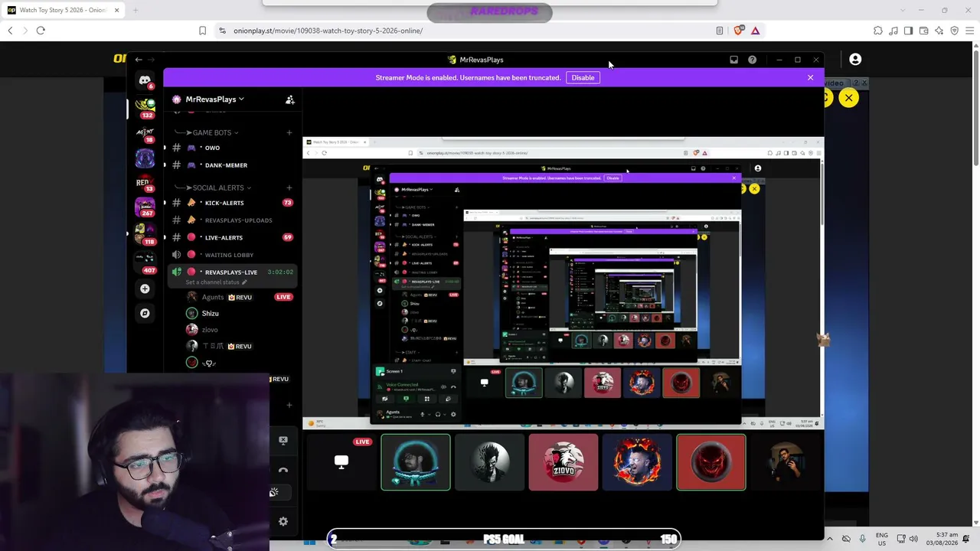Select the Watch Toy Story 5 browser tab
This screenshot has height=551, width=980.
click(x=63, y=10)
